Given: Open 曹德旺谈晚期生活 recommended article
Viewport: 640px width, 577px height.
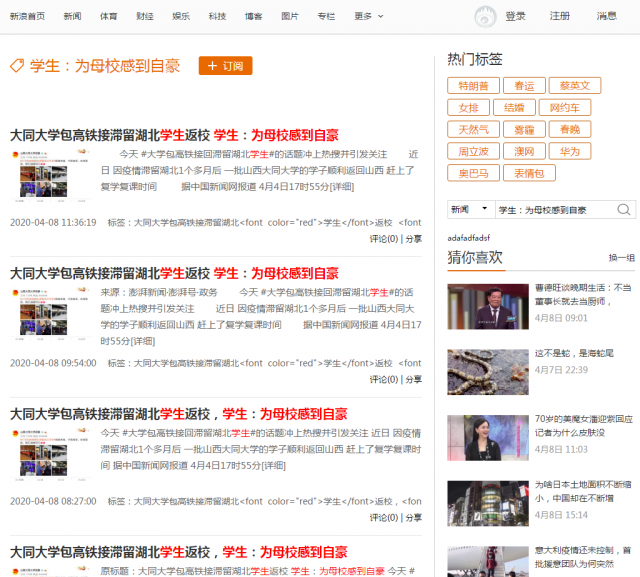Looking at the screenshot, I should (x=583, y=295).
